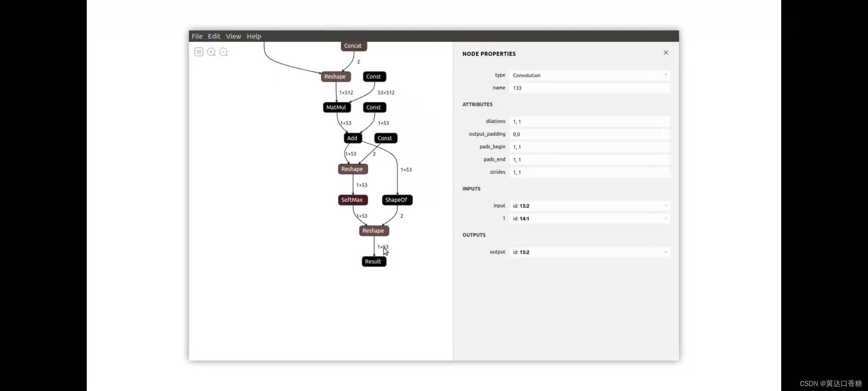Screen dimensions: 868x391
Task: Select the Result node
Action: pos(374,261)
